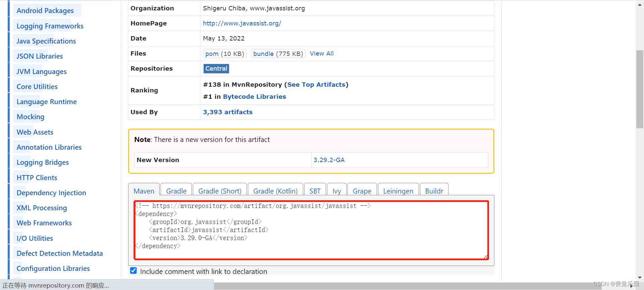Click the Organization value Shigeru Chiba text
The image size is (644, 290).
(254, 8)
